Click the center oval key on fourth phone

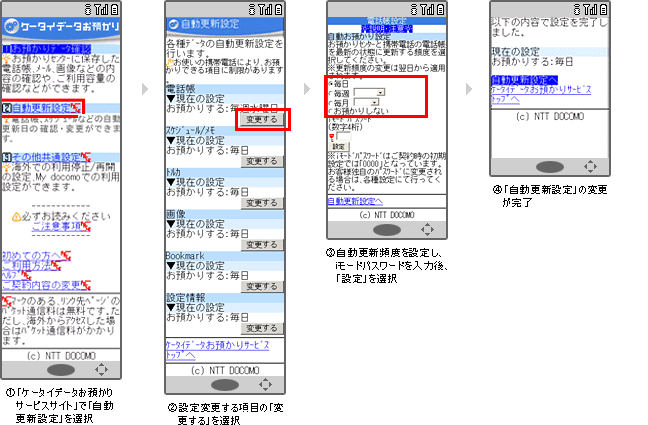[550, 167]
